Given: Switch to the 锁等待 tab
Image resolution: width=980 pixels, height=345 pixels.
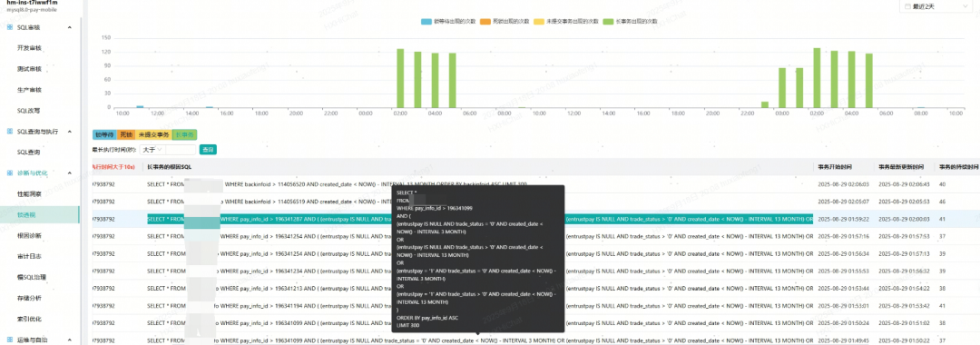Looking at the screenshot, I should click(105, 134).
